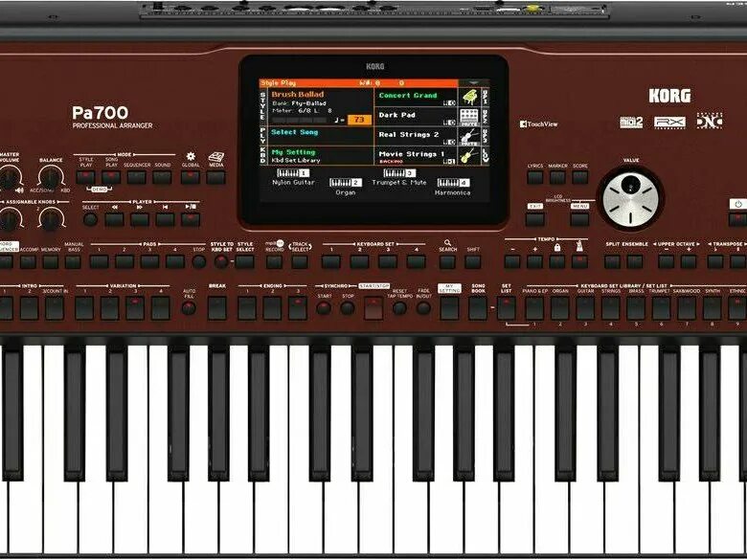Push the tempo minus button
Image resolution: width=747 pixels, height=560 pixels.
[x=512, y=262]
